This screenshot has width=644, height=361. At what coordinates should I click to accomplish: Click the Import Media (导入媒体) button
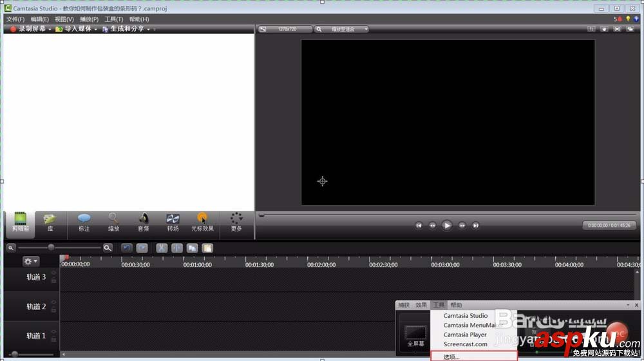click(x=73, y=29)
